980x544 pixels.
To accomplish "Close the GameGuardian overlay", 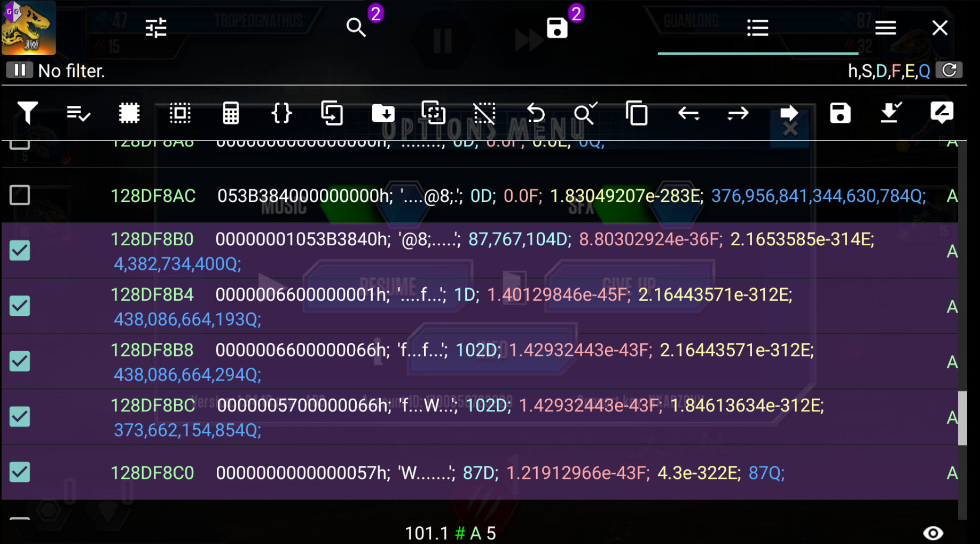I will click(940, 28).
